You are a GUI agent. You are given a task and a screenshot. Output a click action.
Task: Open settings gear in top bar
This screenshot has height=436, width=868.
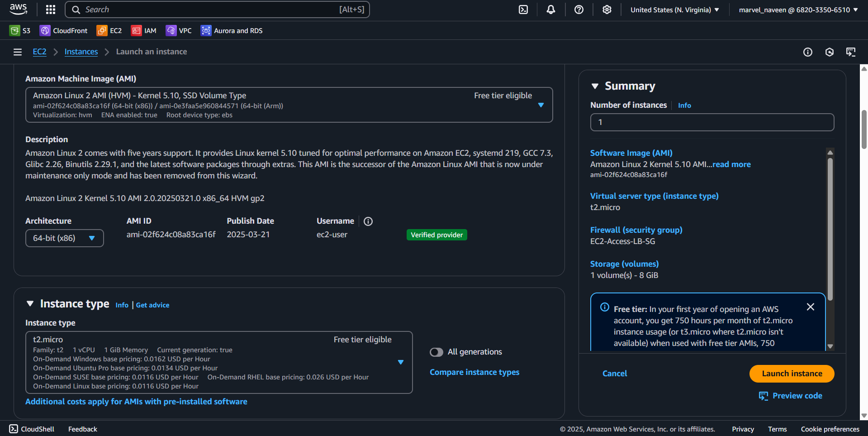click(x=607, y=10)
